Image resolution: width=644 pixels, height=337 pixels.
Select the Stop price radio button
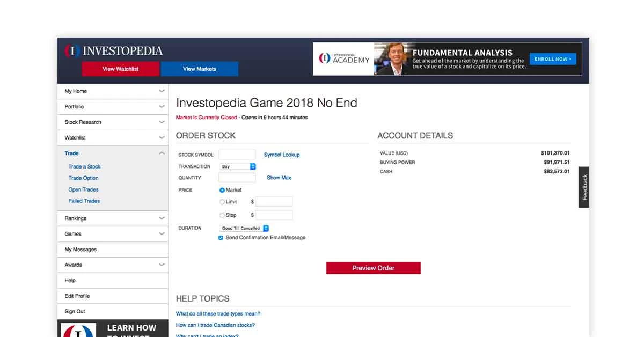[x=222, y=215]
